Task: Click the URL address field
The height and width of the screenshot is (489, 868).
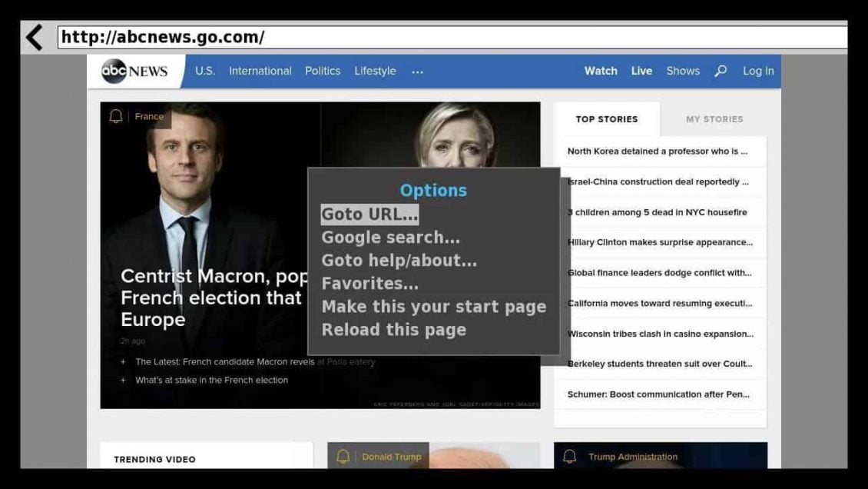Action: pos(452,37)
